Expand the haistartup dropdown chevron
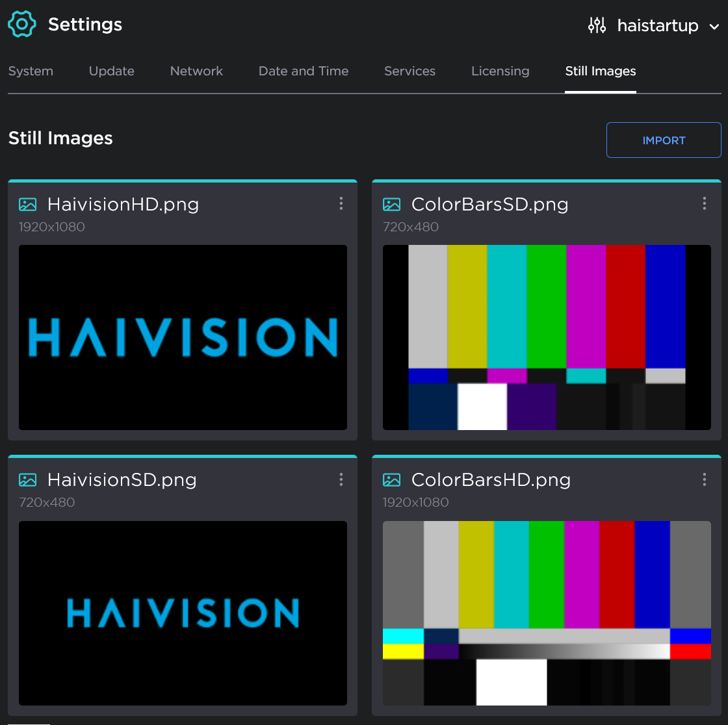Viewport: 728px width, 725px height. (714, 27)
